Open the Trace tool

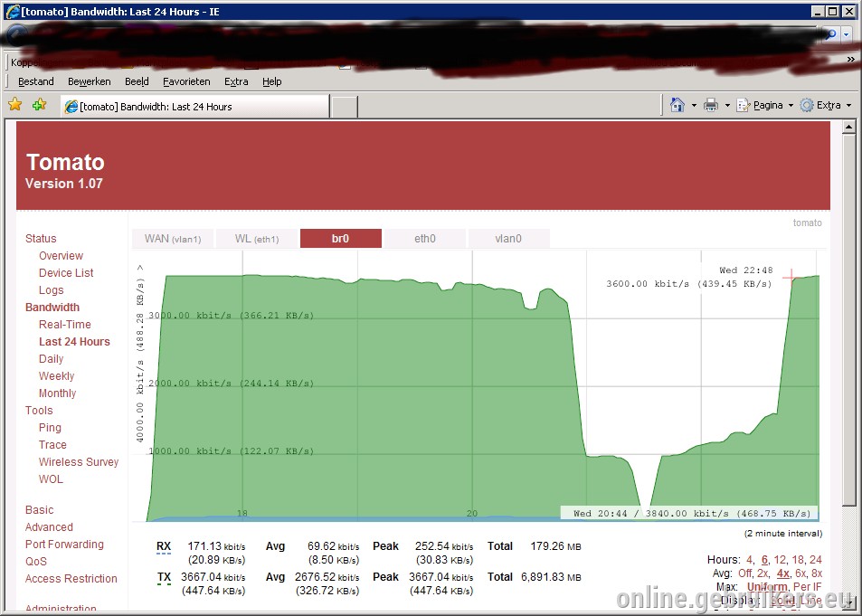click(x=52, y=444)
